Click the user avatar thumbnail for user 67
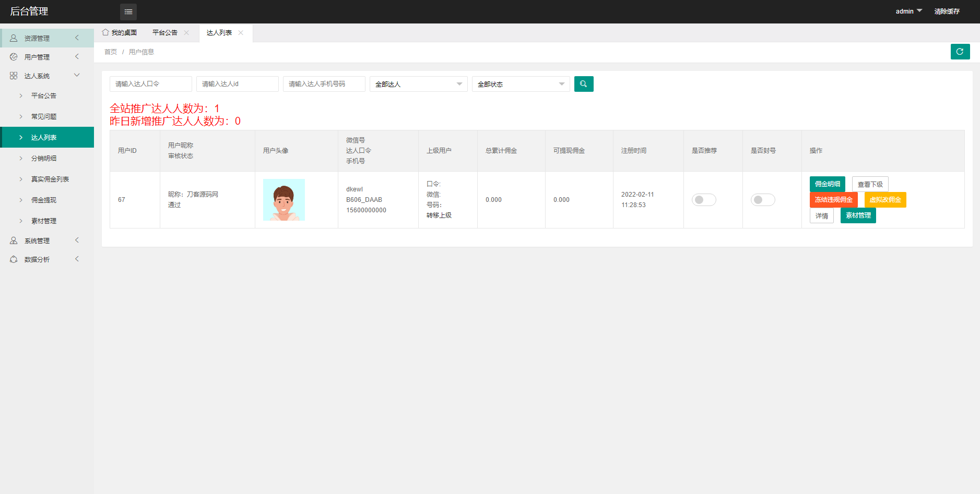The height and width of the screenshot is (494, 980). point(284,199)
